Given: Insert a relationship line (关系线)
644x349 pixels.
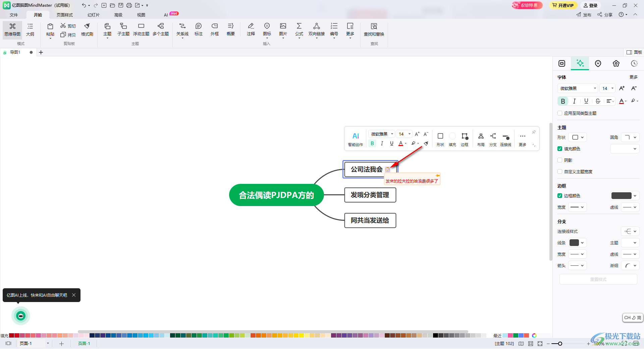Looking at the screenshot, I should (182, 30).
